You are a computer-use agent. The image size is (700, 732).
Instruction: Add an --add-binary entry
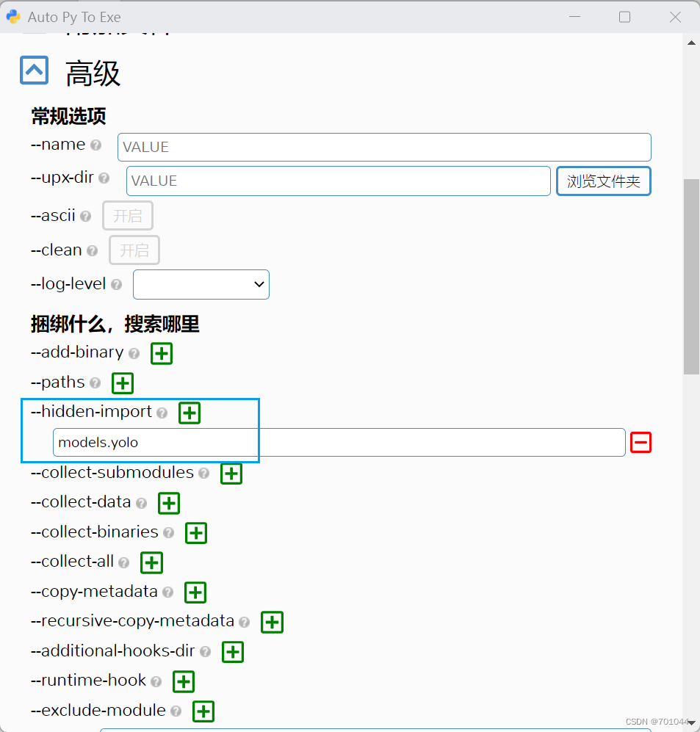coord(162,353)
